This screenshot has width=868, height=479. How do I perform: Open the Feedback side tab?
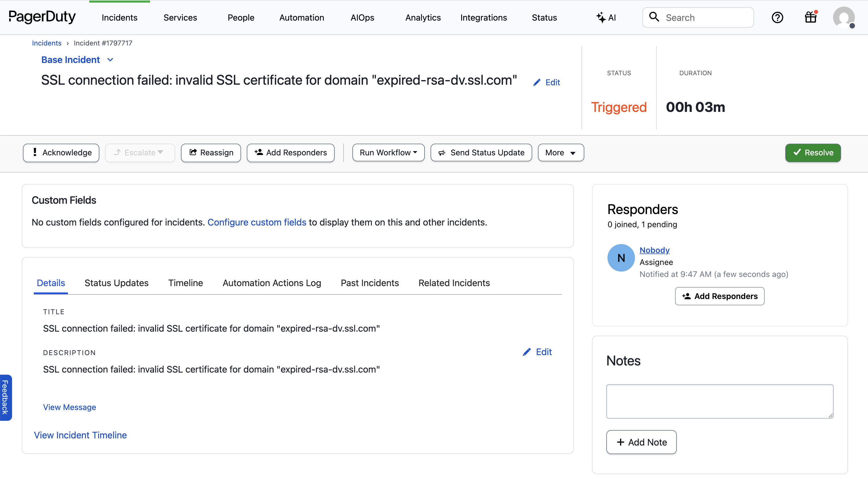tap(5, 397)
